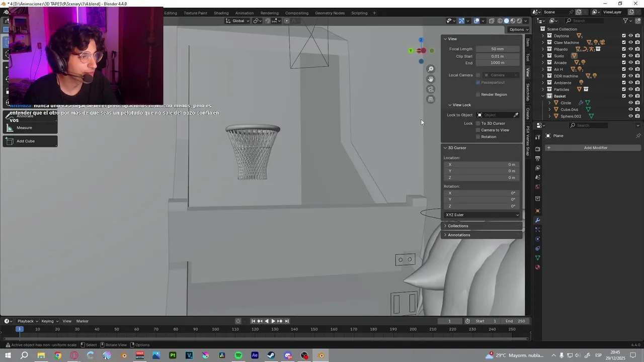Screen dimensions: 644x362
Task: Toggle show overlays button
Action: (476, 21)
